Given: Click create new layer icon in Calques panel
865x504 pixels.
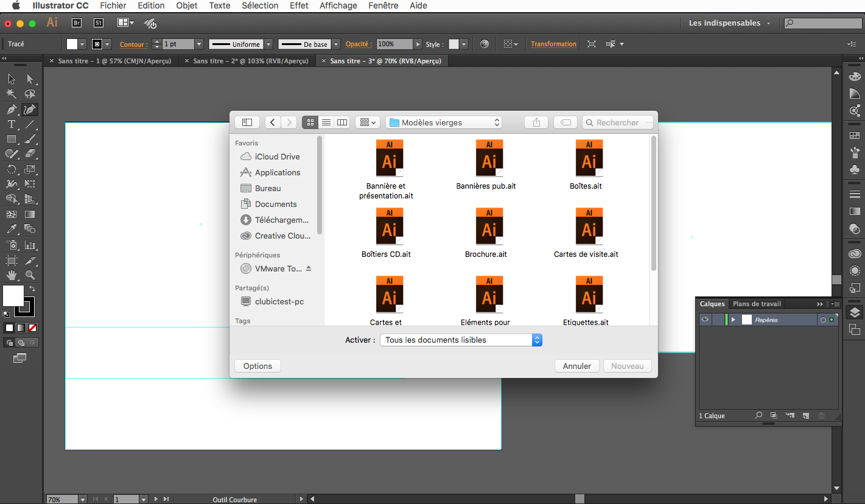Looking at the screenshot, I should [x=805, y=416].
